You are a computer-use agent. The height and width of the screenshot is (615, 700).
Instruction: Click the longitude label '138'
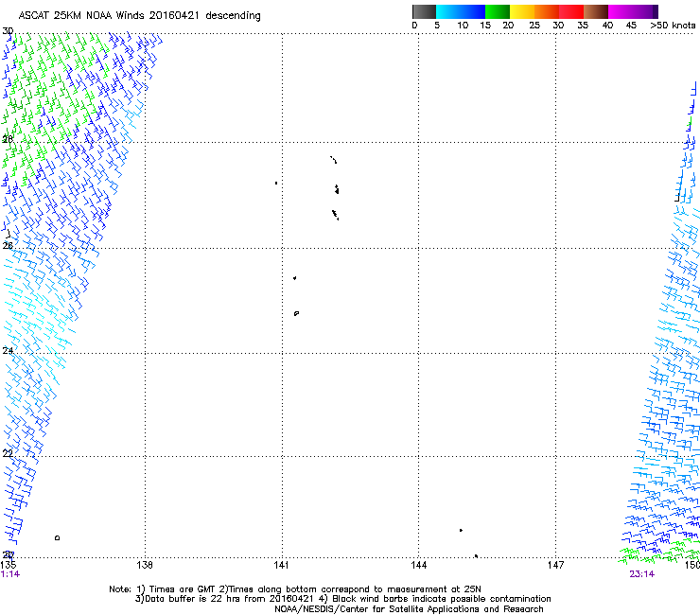(144, 565)
